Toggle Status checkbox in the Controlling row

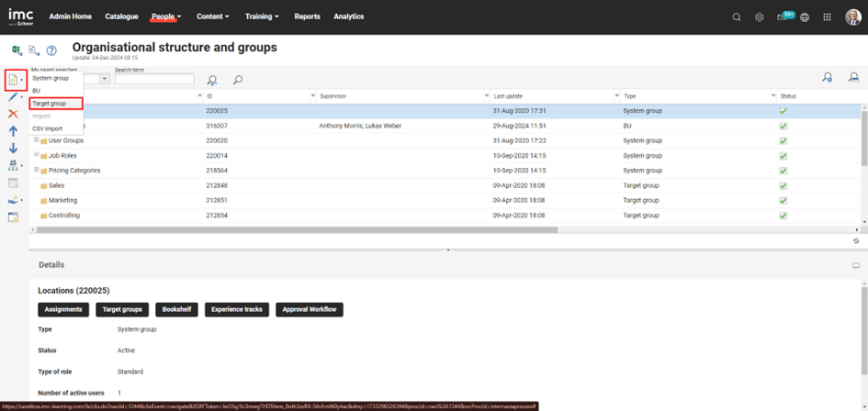[783, 216]
